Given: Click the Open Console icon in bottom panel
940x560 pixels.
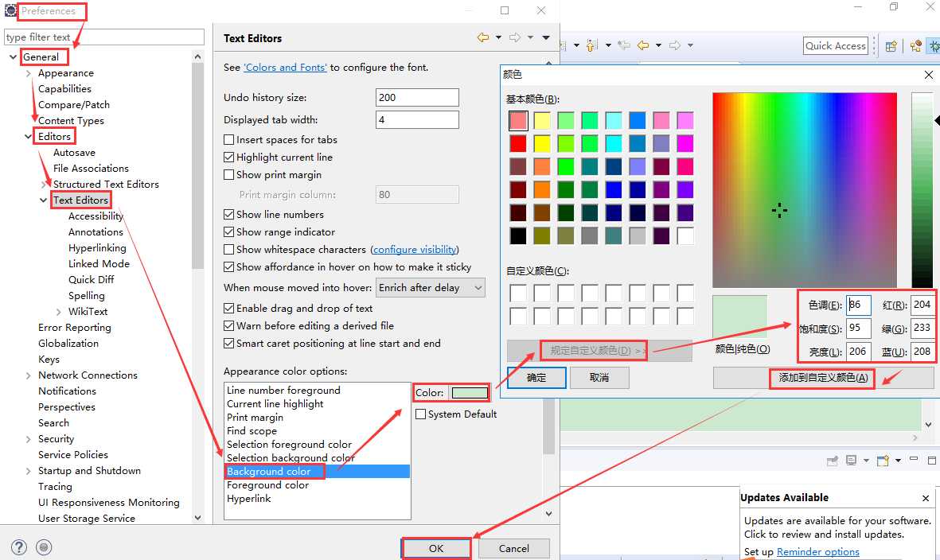Looking at the screenshot, I should 883,460.
